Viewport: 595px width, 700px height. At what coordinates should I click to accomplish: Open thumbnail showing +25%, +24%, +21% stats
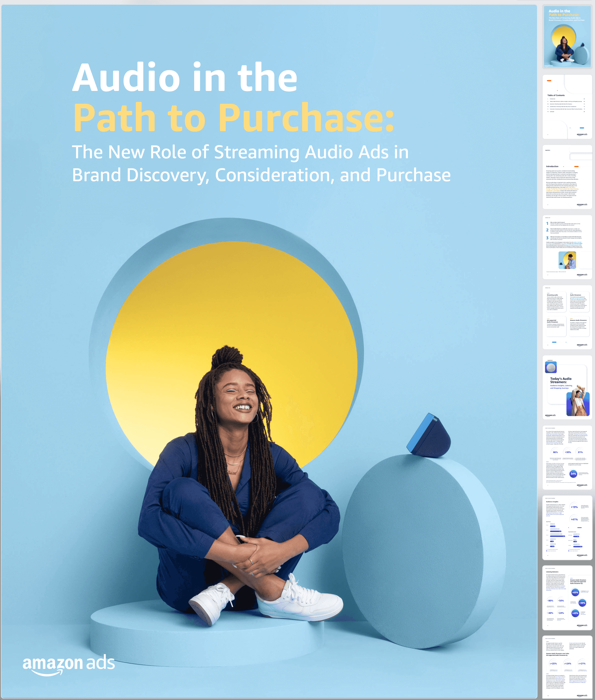tap(567, 668)
